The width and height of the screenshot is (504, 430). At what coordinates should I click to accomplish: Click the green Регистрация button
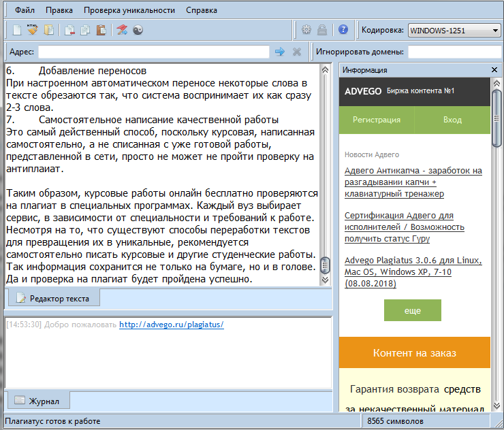[x=376, y=120]
